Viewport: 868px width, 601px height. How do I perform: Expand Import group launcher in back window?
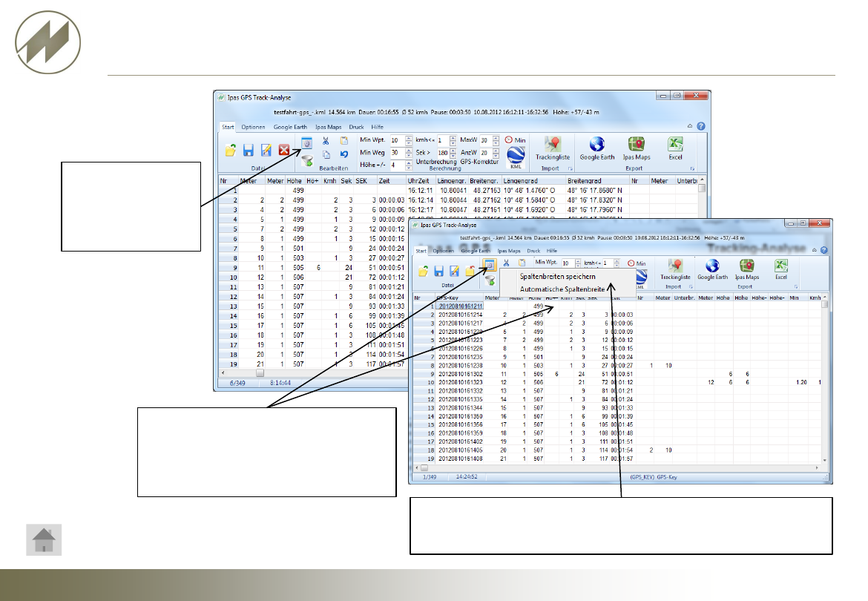[x=571, y=168]
